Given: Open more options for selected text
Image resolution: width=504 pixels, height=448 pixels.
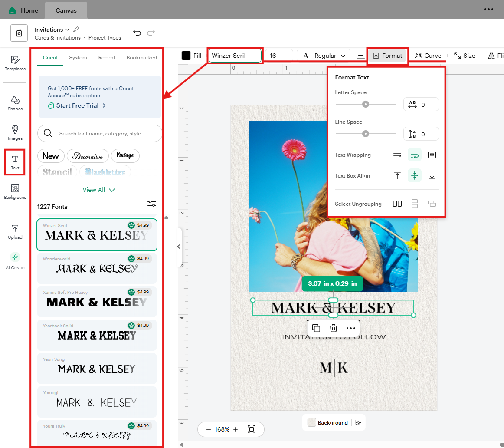Looking at the screenshot, I should [351, 328].
